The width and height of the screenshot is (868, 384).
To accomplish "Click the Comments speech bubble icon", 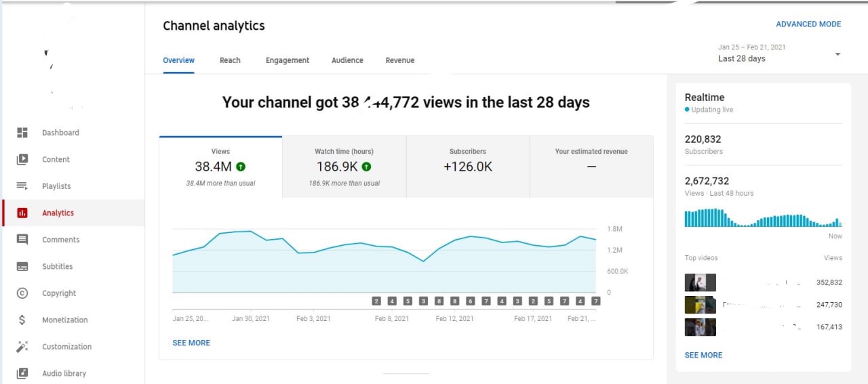I will click(x=22, y=240).
